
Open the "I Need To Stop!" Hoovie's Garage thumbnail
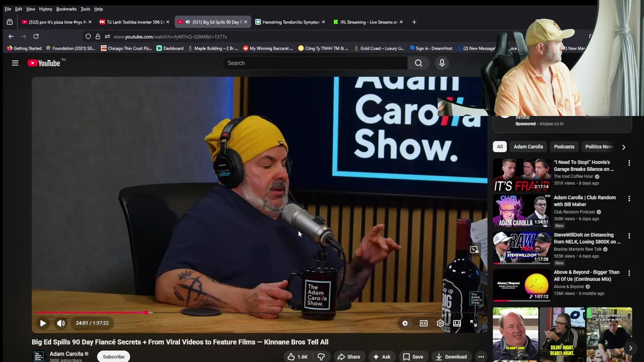point(521,175)
